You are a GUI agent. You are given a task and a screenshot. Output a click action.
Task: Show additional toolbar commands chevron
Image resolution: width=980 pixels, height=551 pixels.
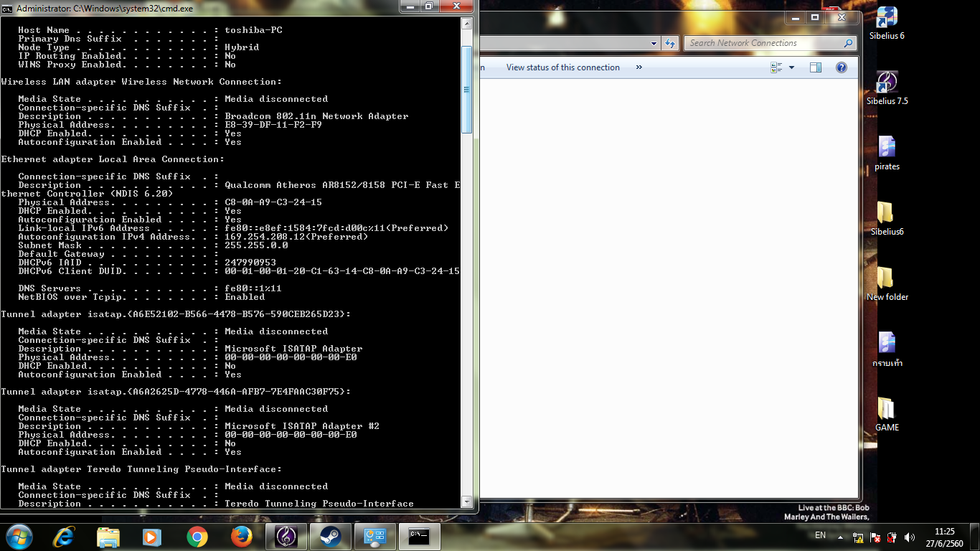coord(639,67)
